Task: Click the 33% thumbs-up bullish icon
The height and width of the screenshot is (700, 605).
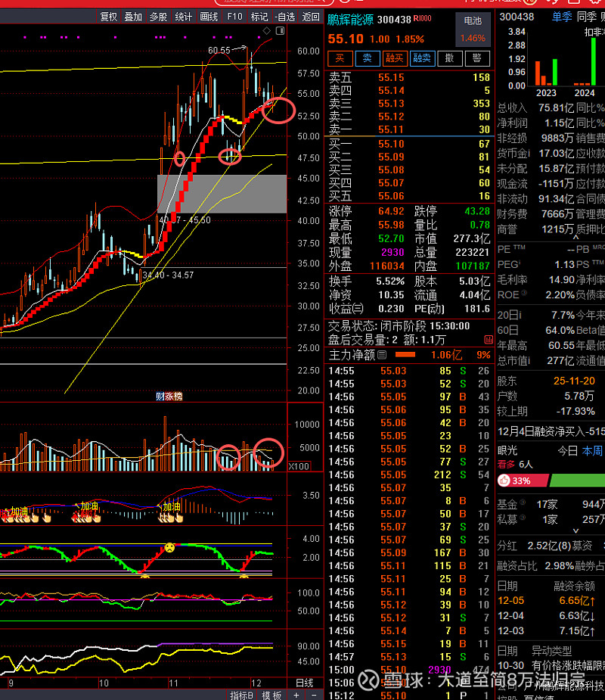Action: [504, 481]
